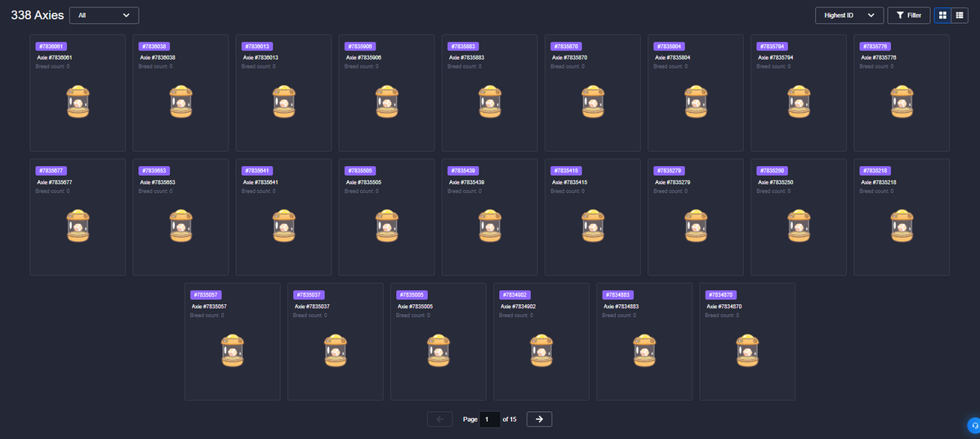The width and height of the screenshot is (980, 439).
Task: Click the egg icon of Axie #7835037
Action: pos(335,351)
